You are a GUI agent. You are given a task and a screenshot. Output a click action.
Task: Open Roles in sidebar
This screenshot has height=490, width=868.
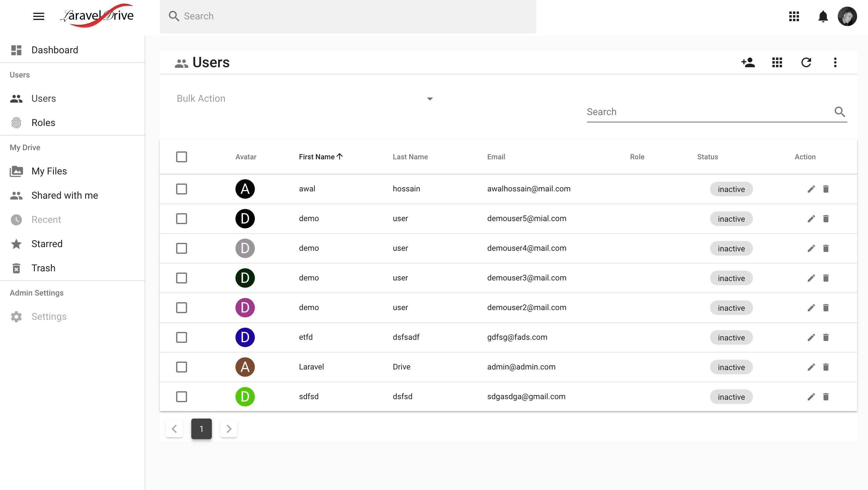[x=72, y=123]
